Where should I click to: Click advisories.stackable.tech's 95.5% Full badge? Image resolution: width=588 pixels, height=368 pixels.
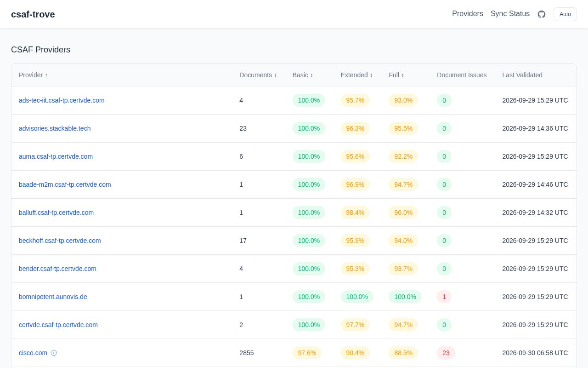tap(403, 128)
